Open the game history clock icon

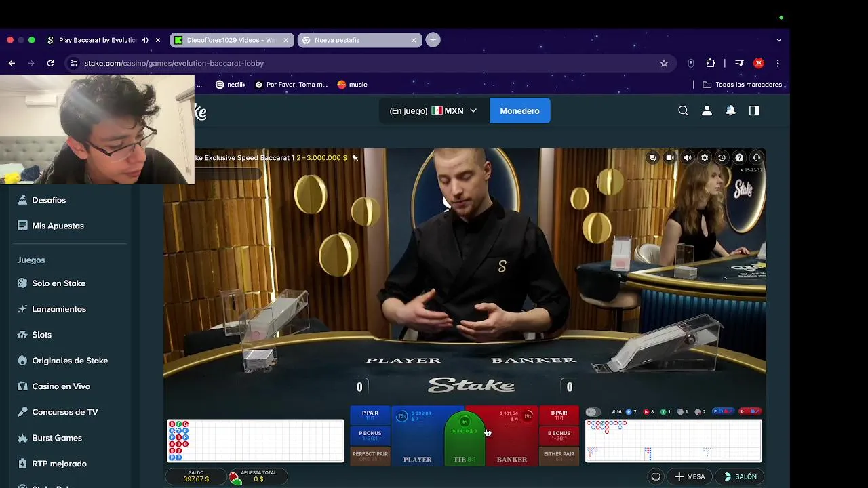pyautogui.click(x=722, y=157)
